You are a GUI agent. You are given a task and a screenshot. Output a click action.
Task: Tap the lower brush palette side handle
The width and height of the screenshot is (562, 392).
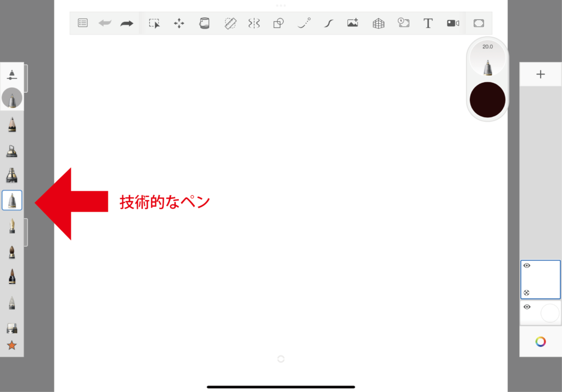pyautogui.click(x=26, y=232)
